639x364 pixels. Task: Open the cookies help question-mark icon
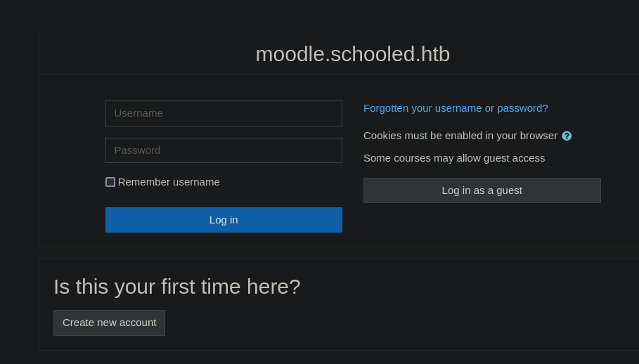coord(567,136)
